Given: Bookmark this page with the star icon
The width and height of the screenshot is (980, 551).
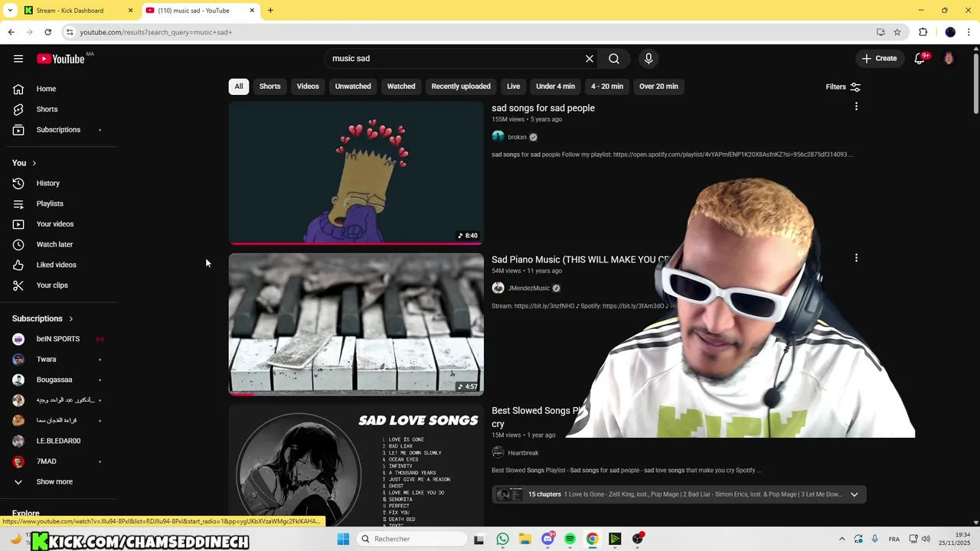Looking at the screenshot, I should (897, 32).
